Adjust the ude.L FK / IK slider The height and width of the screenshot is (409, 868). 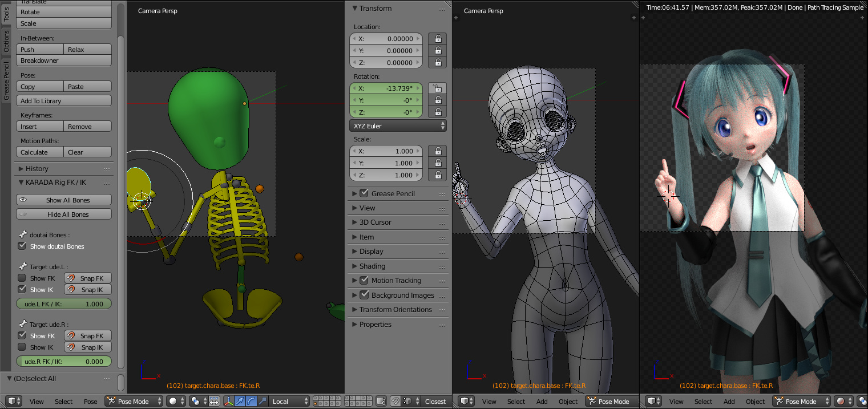click(x=64, y=304)
